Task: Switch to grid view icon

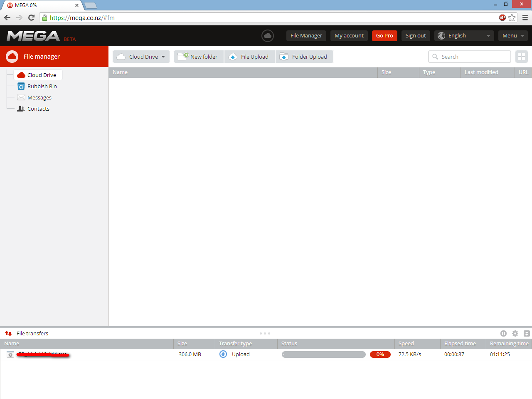Action: point(522,57)
